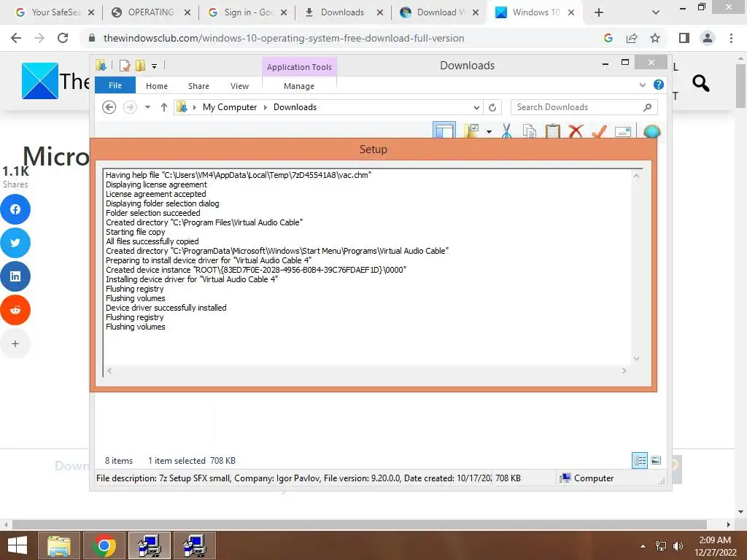This screenshot has width=747, height=560.
Task: Switch Explorer to large icons view
Action: click(x=656, y=460)
